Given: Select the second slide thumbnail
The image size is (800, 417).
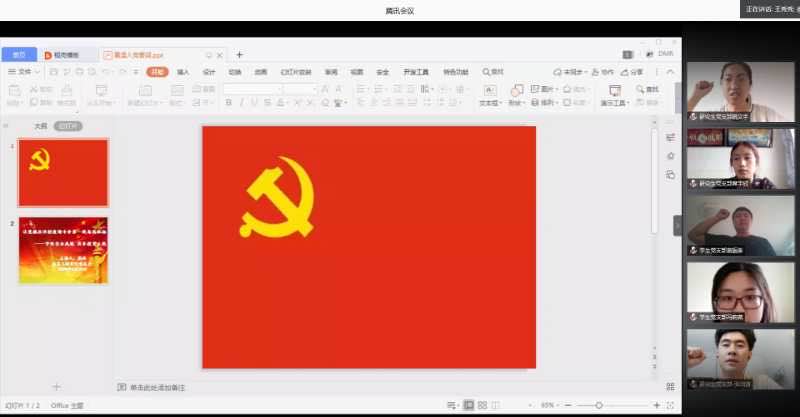Looking at the screenshot, I should [x=63, y=250].
